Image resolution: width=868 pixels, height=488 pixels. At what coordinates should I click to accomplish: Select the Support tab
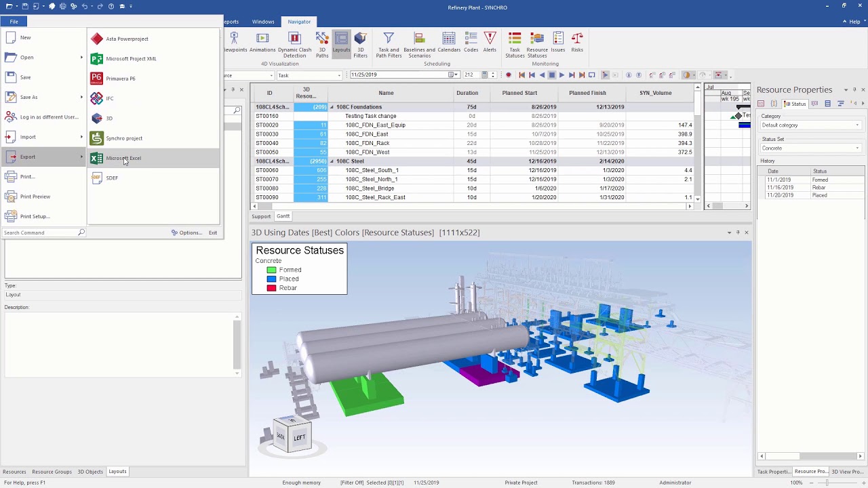(261, 216)
